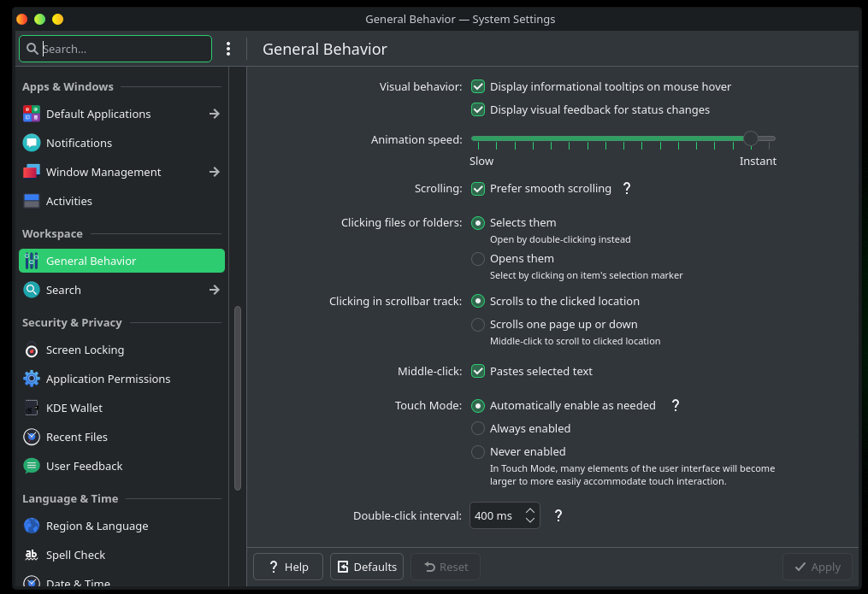Expand Window Management arrow
The image size is (868, 594).
(215, 172)
